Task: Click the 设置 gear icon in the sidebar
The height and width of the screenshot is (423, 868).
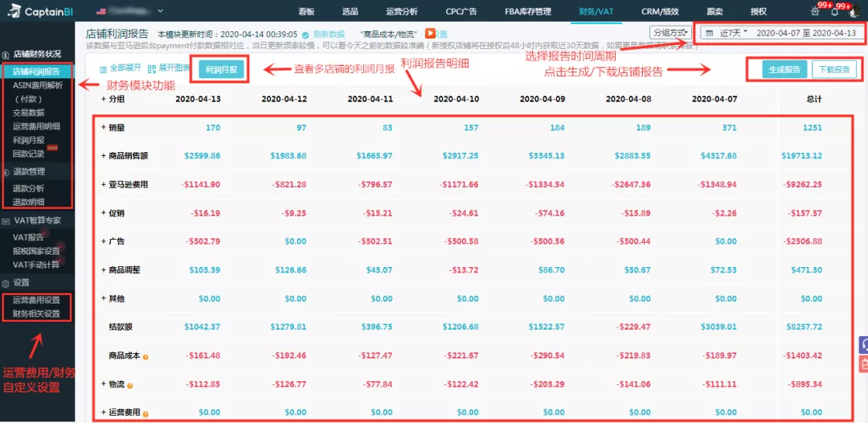Action: point(6,283)
